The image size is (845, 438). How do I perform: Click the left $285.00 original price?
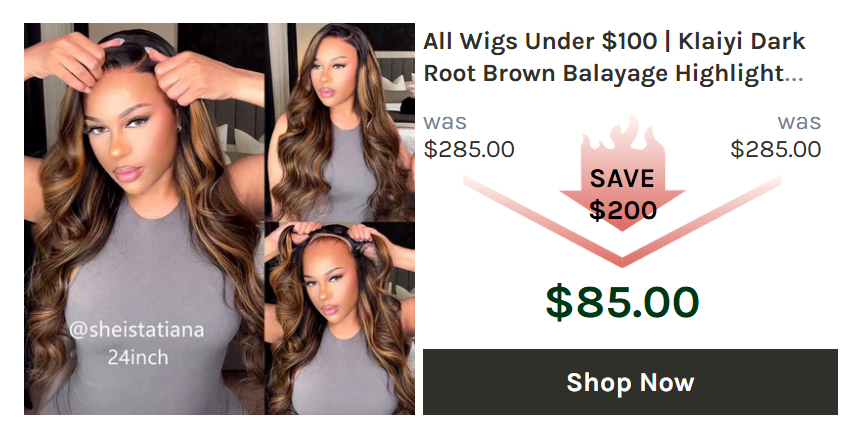pyautogui.click(x=469, y=149)
